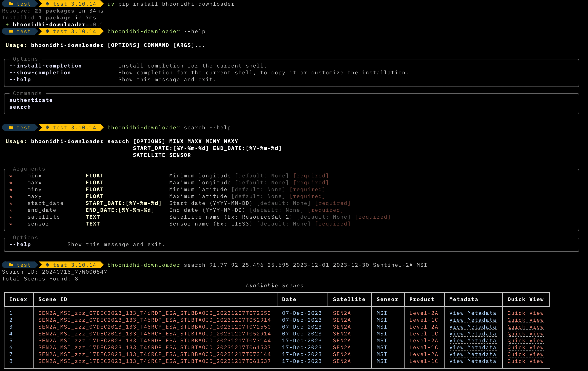Click the bhoonidhi-downloader==0.1 installed package line
588x371 pixels.
(x=55, y=24)
